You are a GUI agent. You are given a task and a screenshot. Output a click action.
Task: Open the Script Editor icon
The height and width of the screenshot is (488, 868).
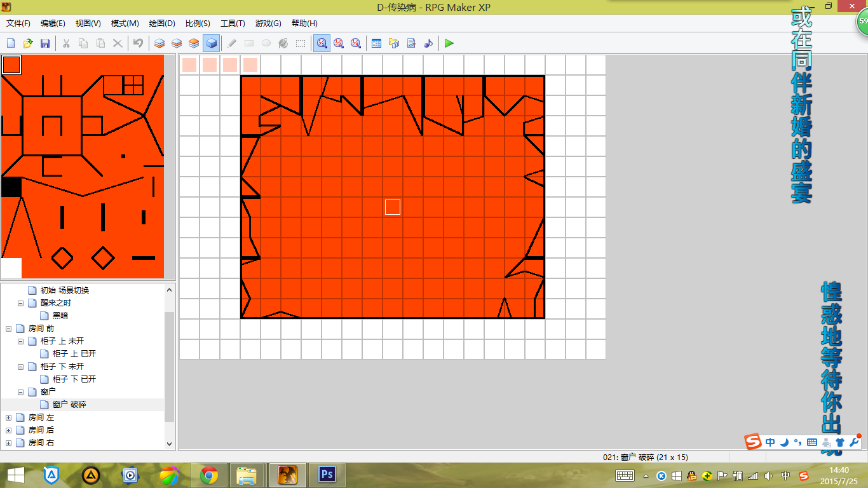point(411,43)
